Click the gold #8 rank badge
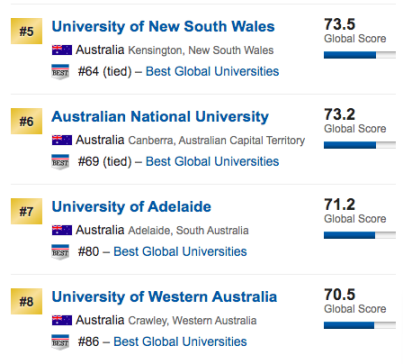This screenshot has height=364, width=403. tap(26, 301)
